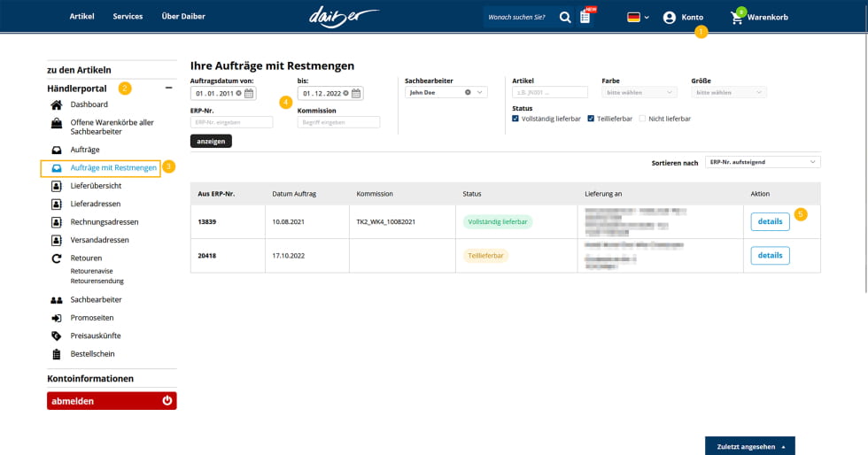This screenshot has width=868, height=455.
Task: Open calendar for Auftragsdatum von field
Action: click(249, 94)
